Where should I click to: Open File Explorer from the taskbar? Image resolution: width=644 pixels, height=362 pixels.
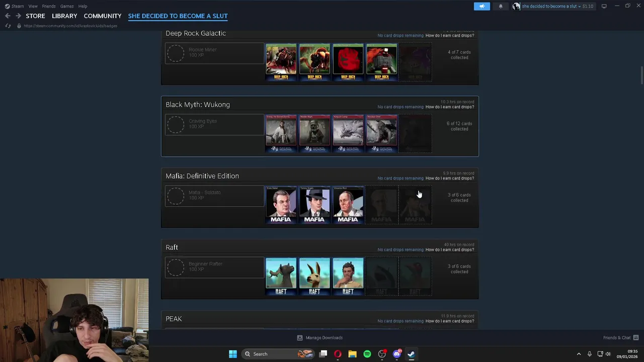coord(352,354)
